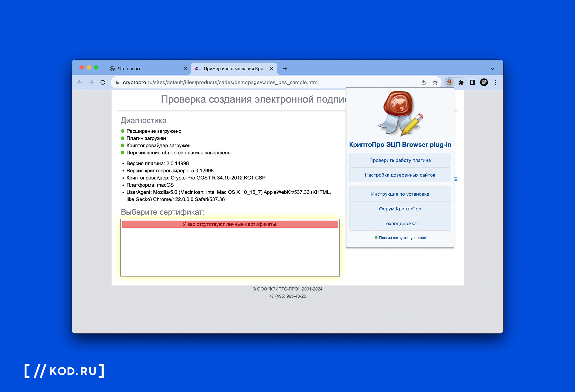Toggle the browser side panel icon
The height and width of the screenshot is (392, 575).
point(472,82)
